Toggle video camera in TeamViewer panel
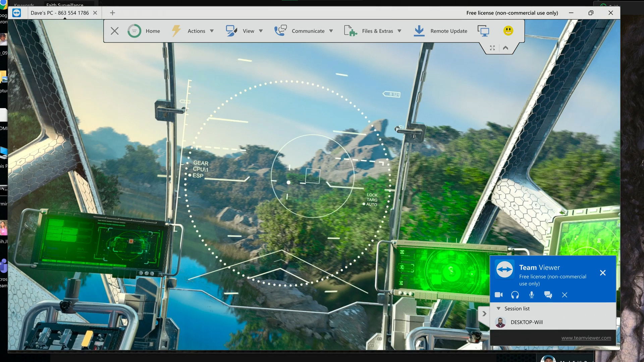This screenshot has height=362, width=644. point(498,295)
